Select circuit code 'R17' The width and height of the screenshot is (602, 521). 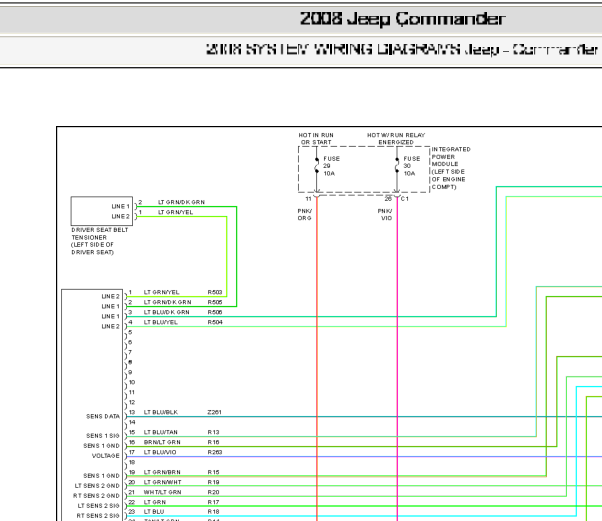(x=213, y=502)
